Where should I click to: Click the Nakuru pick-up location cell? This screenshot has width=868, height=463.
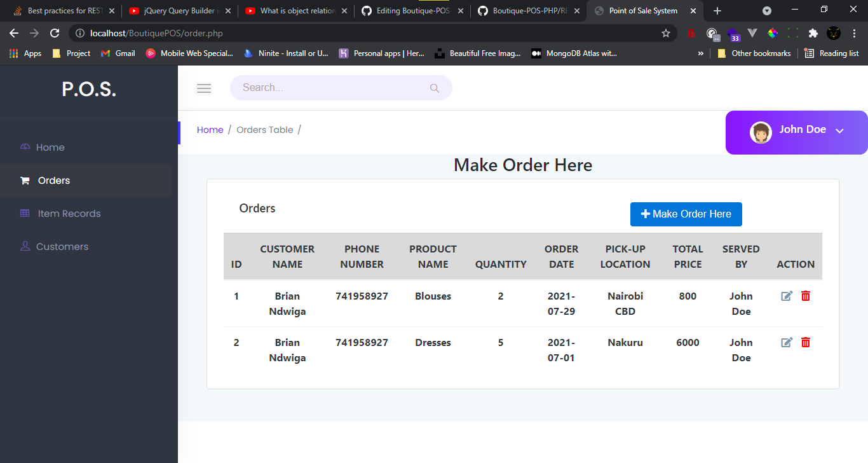pyautogui.click(x=625, y=342)
